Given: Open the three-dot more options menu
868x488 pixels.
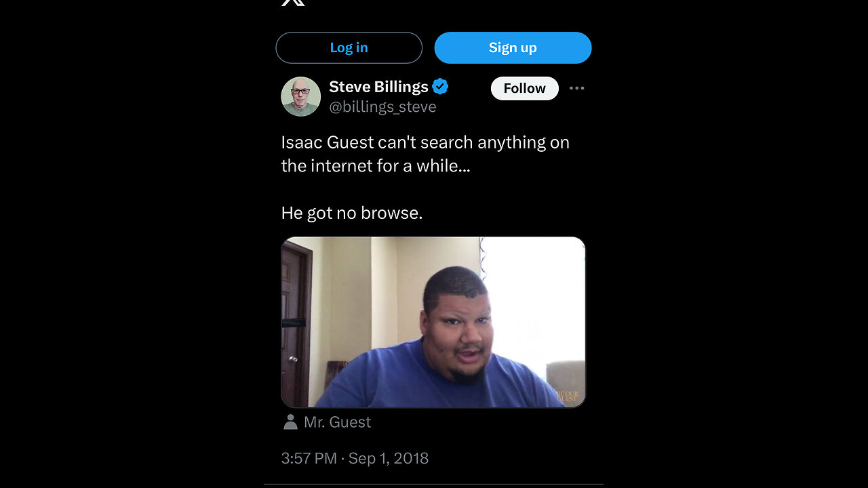Looking at the screenshot, I should pyautogui.click(x=576, y=88).
